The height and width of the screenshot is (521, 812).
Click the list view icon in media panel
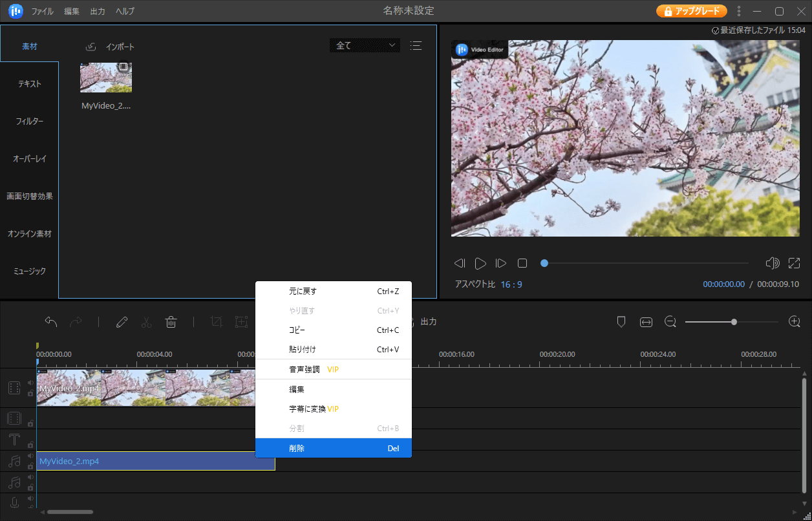coord(416,45)
